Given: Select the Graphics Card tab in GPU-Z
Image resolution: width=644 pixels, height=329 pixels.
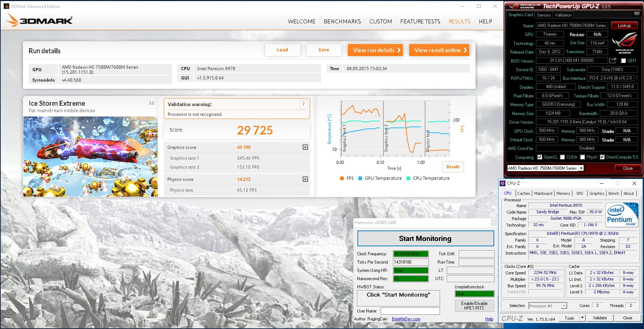Looking at the screenshot, I should point(520,15).
